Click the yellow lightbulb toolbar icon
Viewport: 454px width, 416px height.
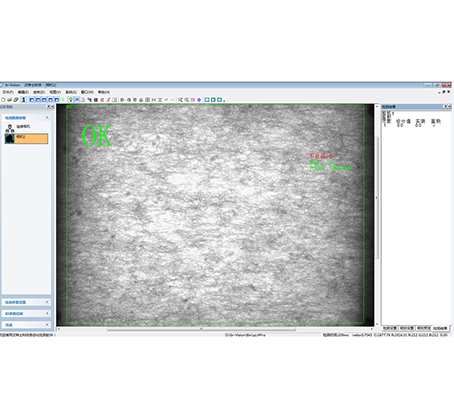pos(71,100)
